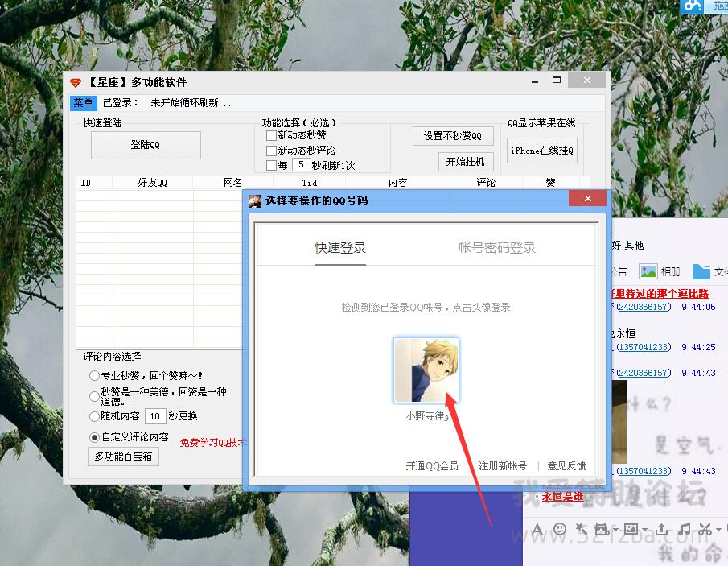
Task: Click the magic wand effects icon in chat
Action: pos(581,529)
